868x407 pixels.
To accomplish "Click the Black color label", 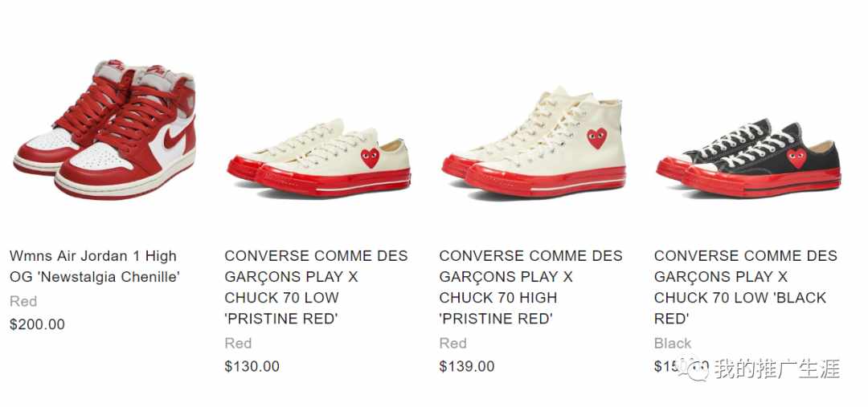I will pos(673,344).
